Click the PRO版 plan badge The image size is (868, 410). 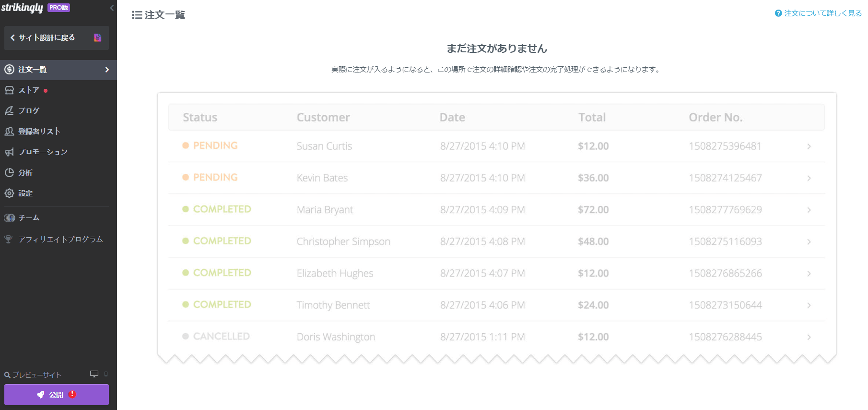(x=59, y=8)
